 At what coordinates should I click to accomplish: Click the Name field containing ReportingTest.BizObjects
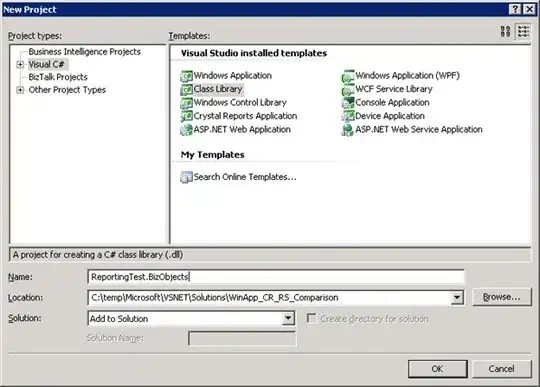tap(276, 277)
